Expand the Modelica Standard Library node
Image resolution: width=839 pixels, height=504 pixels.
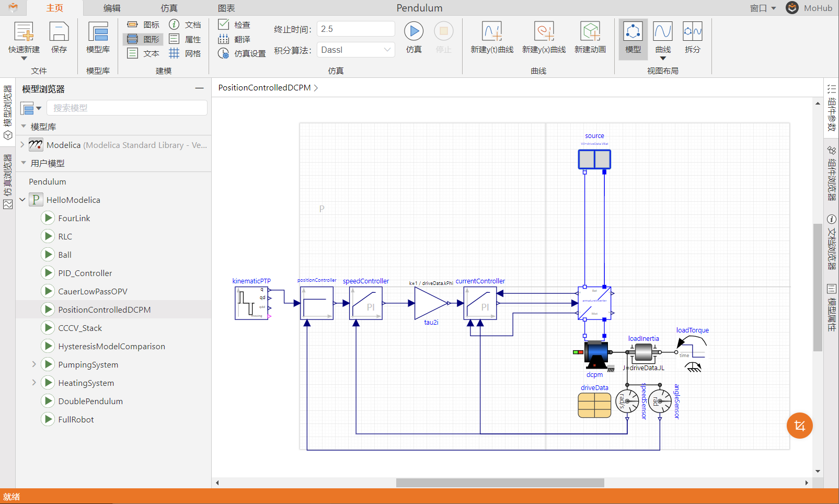pyautogui.click(x=22, y=145)
